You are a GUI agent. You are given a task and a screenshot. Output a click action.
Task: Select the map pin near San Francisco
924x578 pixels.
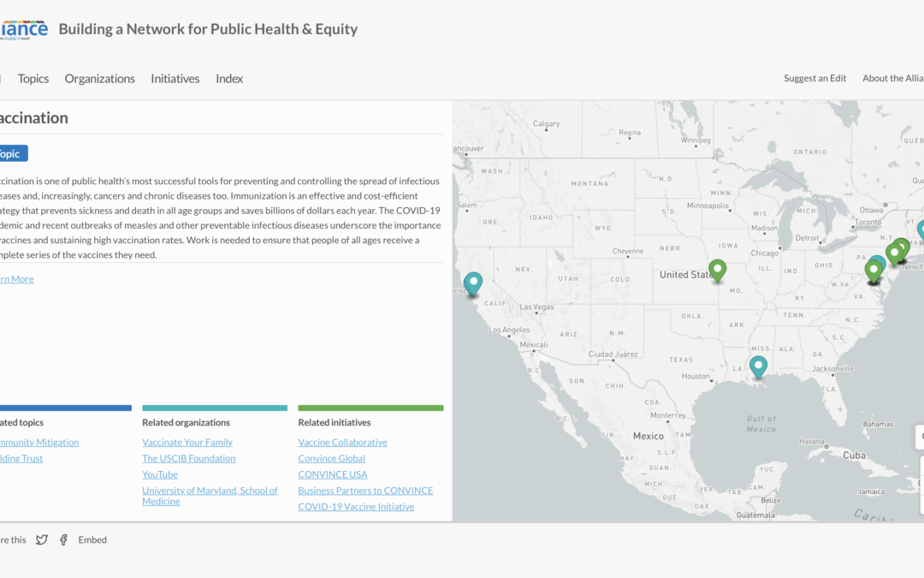472,283
